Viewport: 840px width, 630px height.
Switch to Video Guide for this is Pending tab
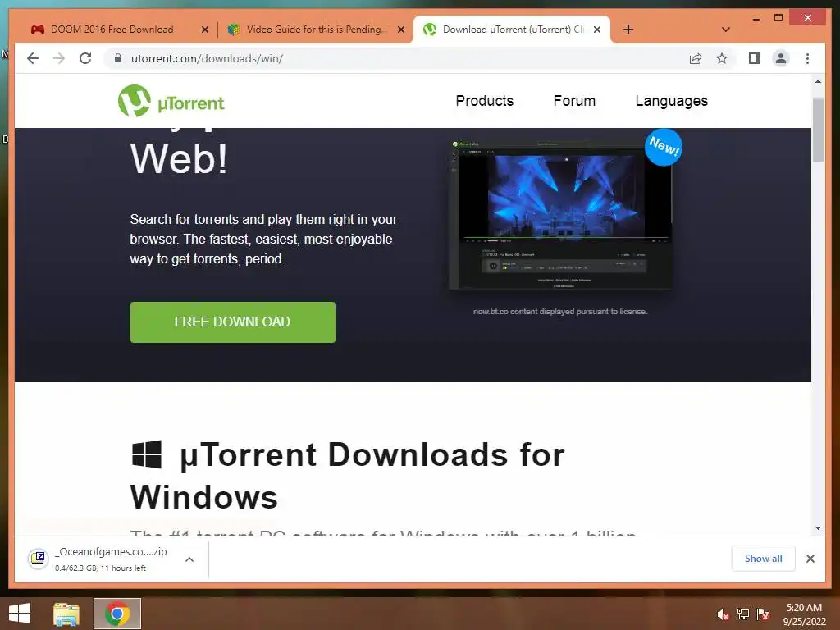click(x=315, y=30)
